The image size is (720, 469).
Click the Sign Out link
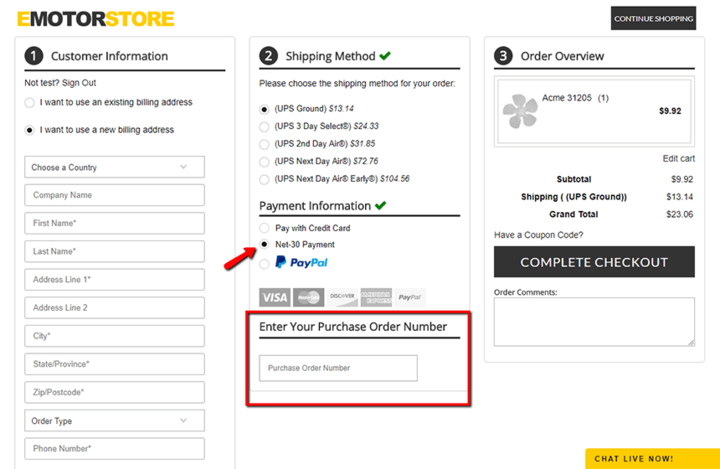click(x=79, y=83)
